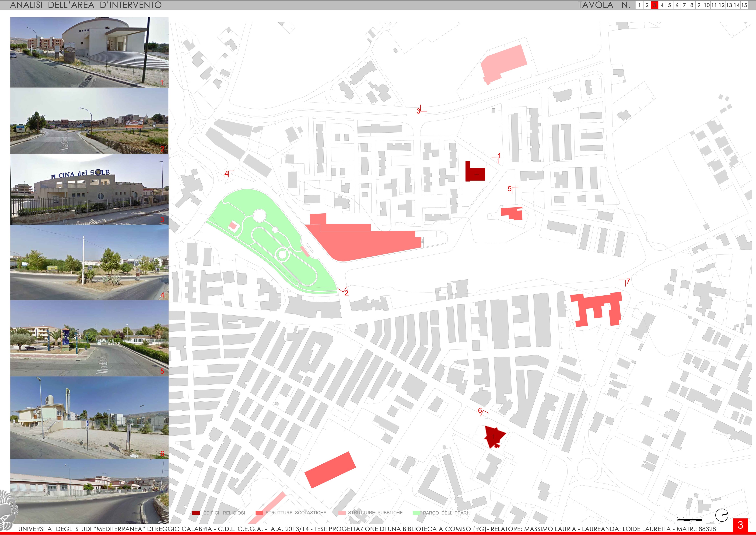This screenshot has height=535, width=756.
Task: Open photo 1 of the white church
Action: pos(89,52)
